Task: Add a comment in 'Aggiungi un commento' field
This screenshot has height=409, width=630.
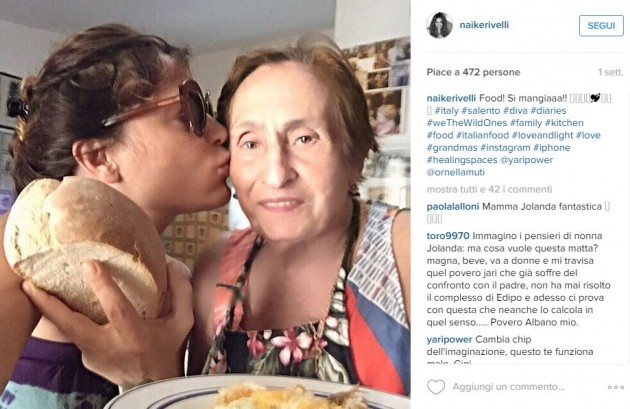Action: tap(508, 387)
